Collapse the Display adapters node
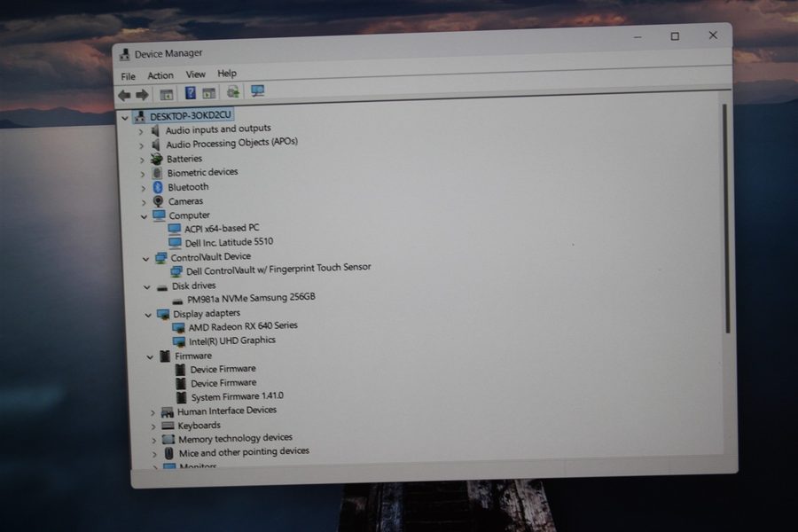Screen dimensions: 798x532 point(148,316)
